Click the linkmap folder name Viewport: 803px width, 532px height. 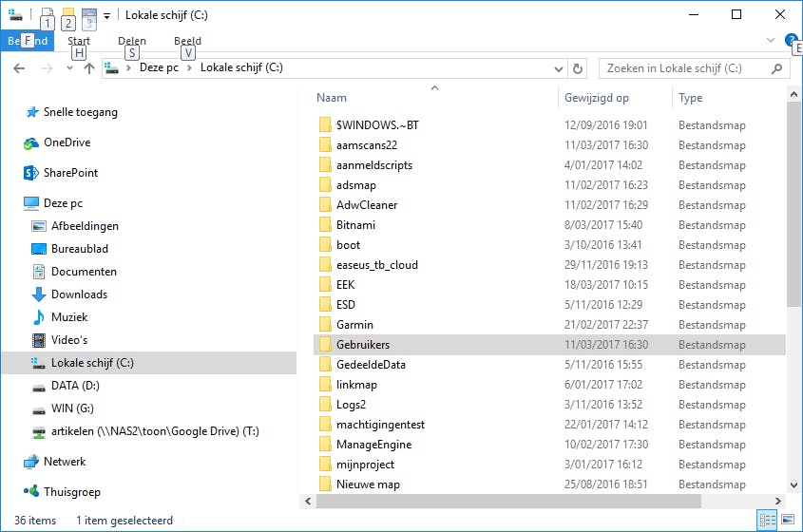point(356,385)
